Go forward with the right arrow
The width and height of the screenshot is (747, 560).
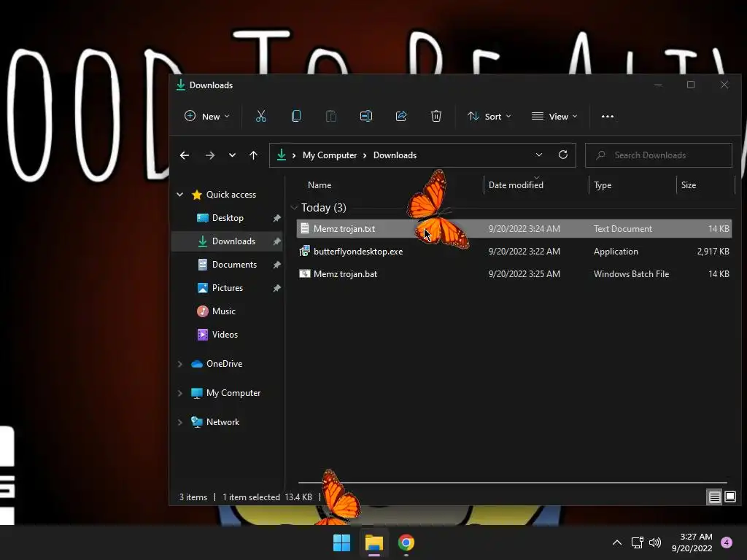click(x=209, y=155)
